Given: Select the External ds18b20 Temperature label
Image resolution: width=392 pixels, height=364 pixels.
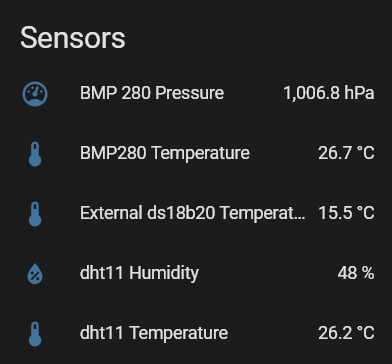Looking at the screenshot, I should click(x=192, y=213).
